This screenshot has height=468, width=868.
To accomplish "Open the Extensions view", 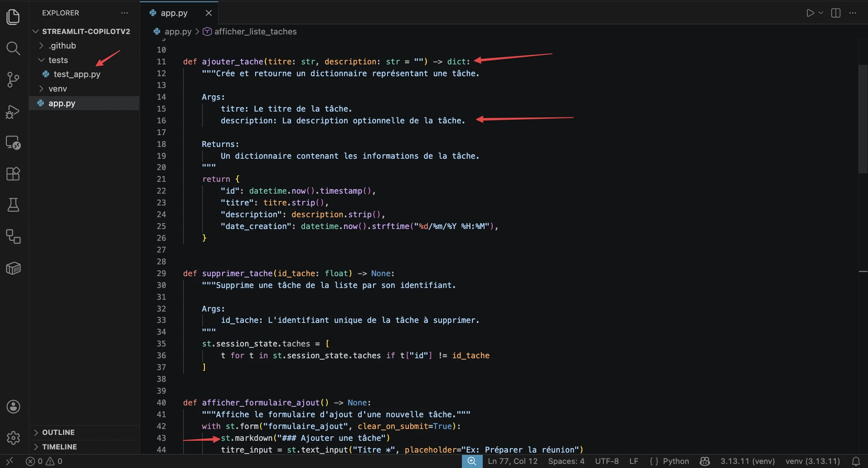I will tap(13, 174).
